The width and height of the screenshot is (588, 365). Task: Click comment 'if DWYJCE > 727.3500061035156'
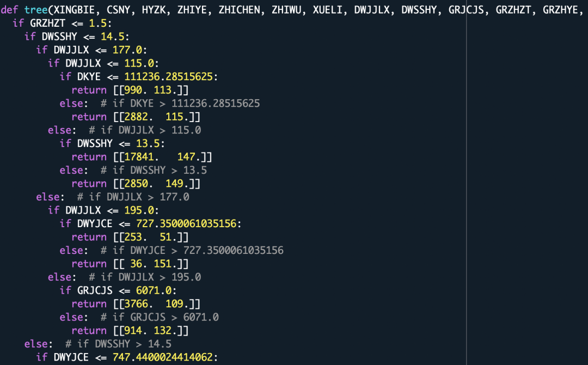click(192, 250)
